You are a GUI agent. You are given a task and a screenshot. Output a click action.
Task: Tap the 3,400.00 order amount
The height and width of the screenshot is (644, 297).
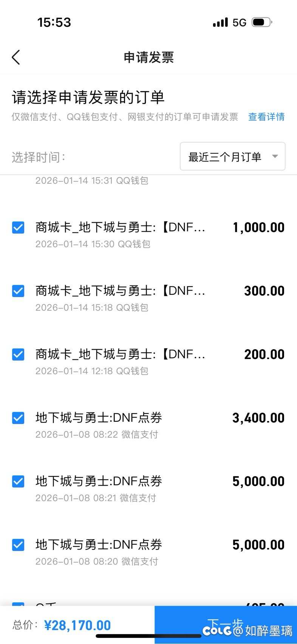[258, 418]
